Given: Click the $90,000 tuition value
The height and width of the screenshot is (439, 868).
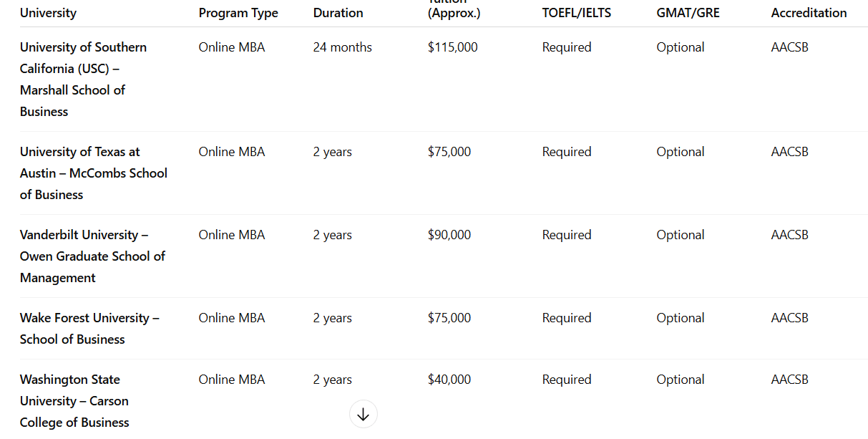Looking at the screenshot, I should (449, 235).
